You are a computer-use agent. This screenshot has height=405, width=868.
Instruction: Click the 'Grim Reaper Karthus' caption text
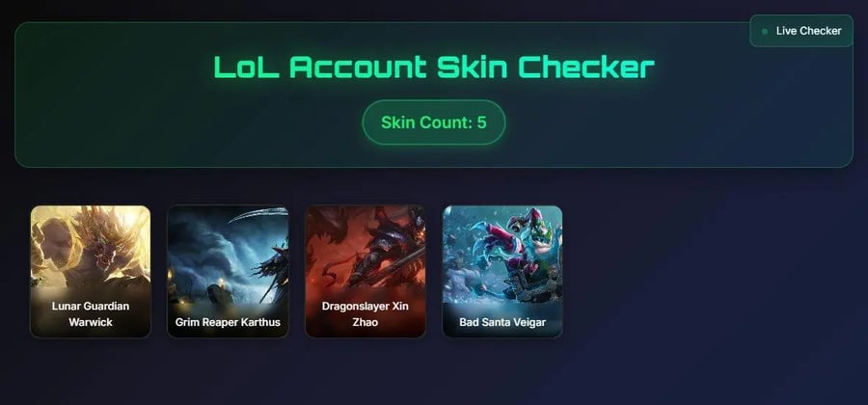pos(228,322)
